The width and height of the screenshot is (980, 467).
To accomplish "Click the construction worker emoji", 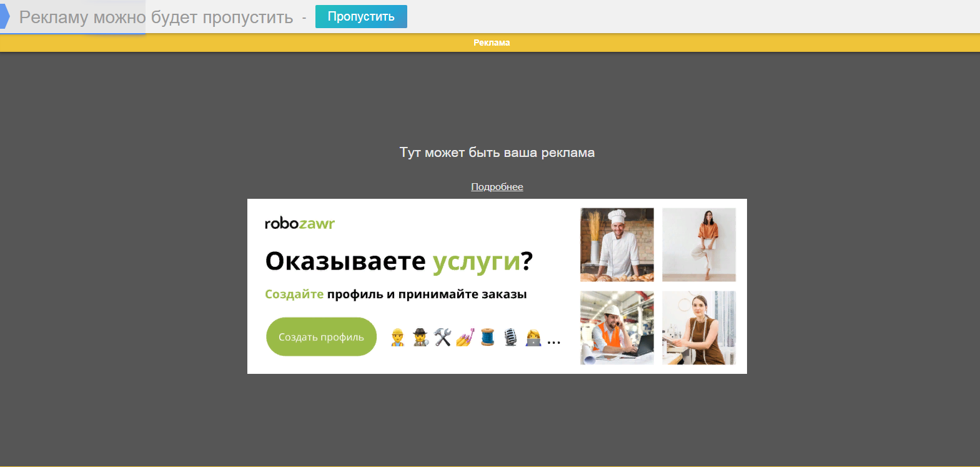I will (x=397, y=338).
